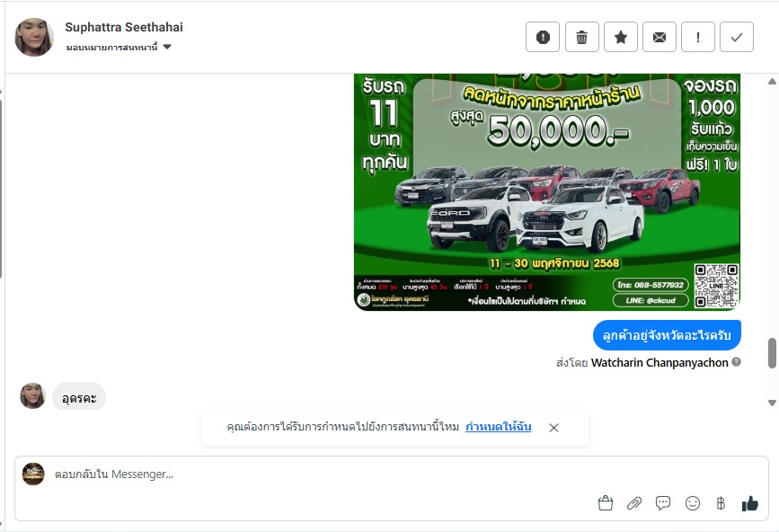Image resolution: width=779 pixels, height=532 pixels.
Task: Open the shopping bag products icon
Action: click(x=605, y=503)
